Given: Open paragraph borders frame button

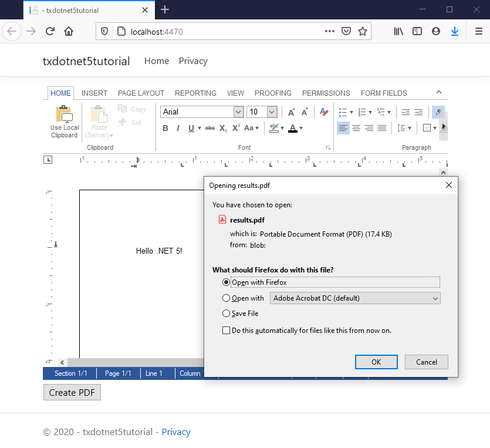Looking at the screenshot, I should point(427,128).
